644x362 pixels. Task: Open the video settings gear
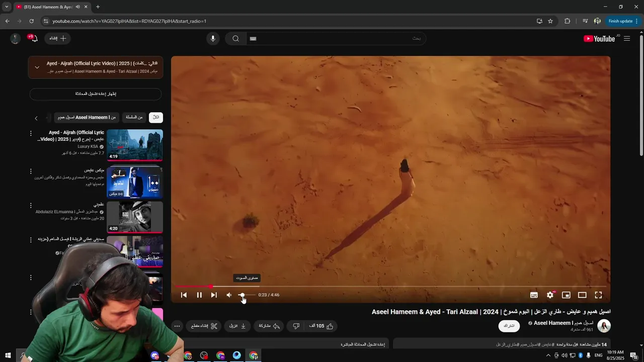(x=550, y=295)
